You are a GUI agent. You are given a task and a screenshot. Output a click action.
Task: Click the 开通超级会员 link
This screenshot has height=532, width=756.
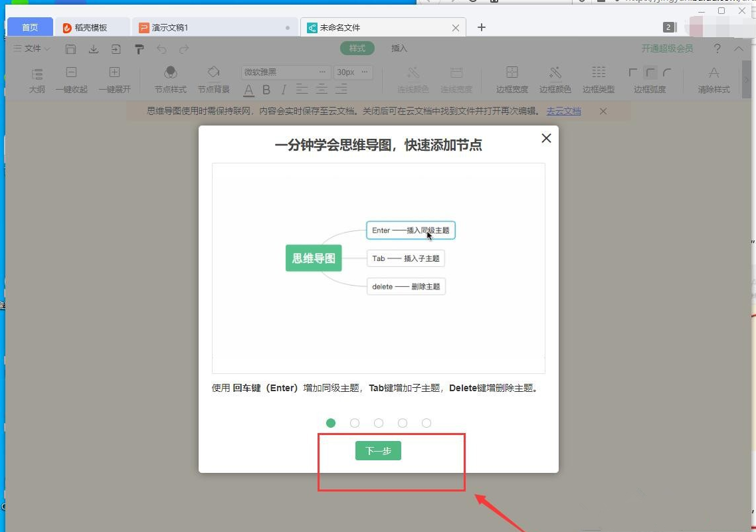[x=667, y=48]
